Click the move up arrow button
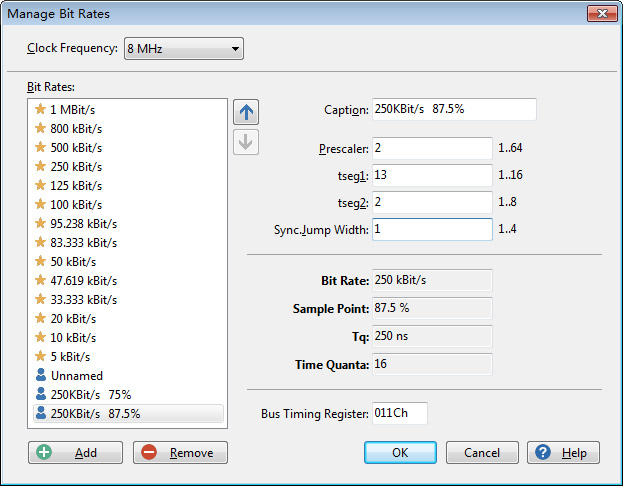The image size is (623, 486). [x=245, y=112]
